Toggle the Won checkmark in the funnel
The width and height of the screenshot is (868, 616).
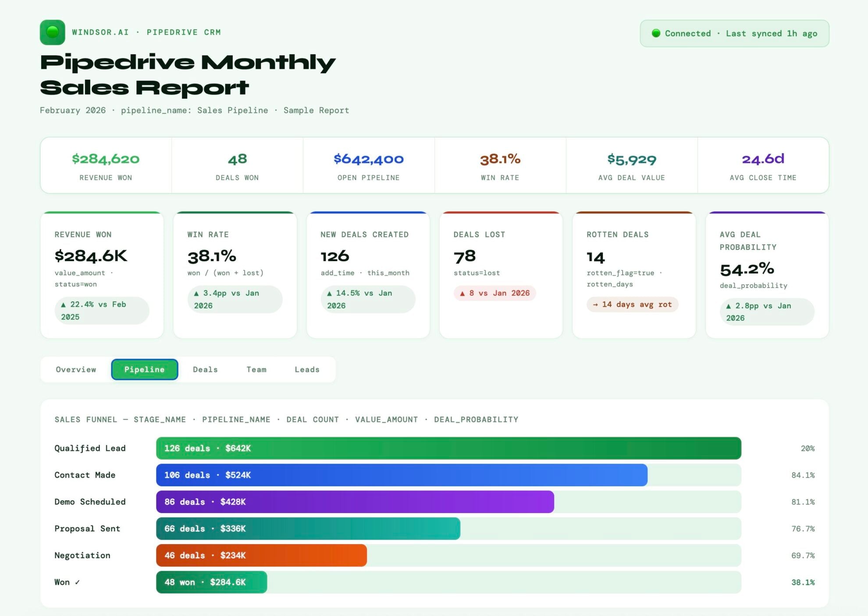click(77, 582)
